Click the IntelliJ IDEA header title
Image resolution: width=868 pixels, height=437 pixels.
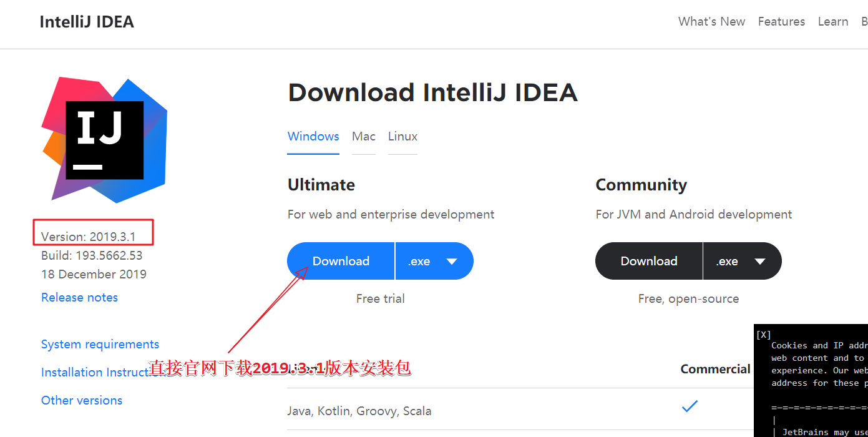pyautogui.click(x=87, y=22)
